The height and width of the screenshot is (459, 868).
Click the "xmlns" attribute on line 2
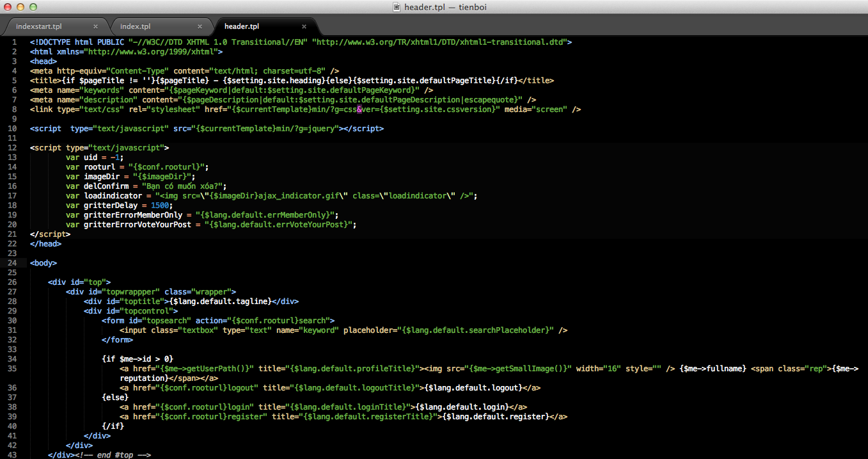click(x=68, y=52)
